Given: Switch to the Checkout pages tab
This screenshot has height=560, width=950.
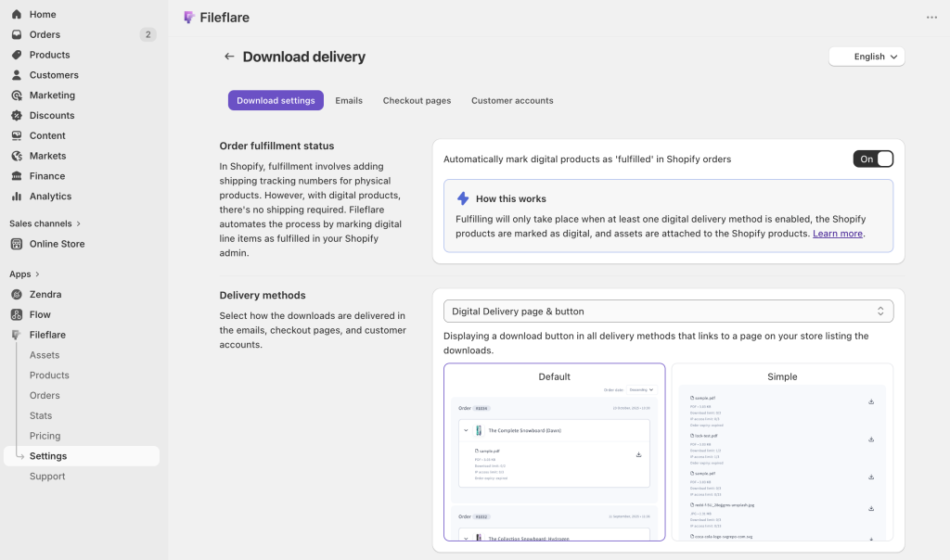Looking at the screenshot, I should click(417, 100).
